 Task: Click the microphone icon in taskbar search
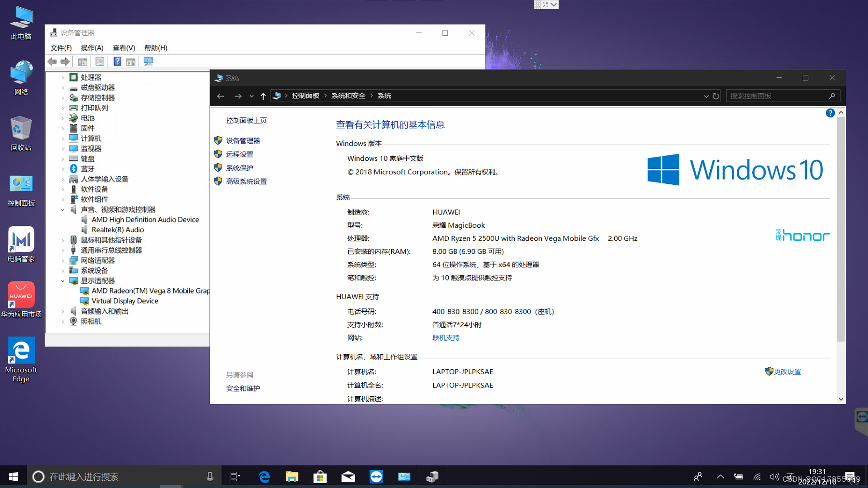(x=210, y=477)
